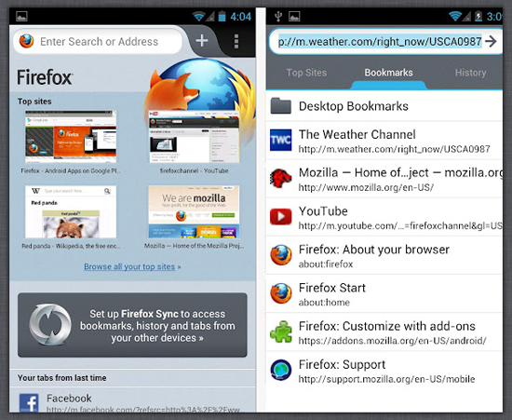This screenshot has height=420, width=512.
Task: Click the Desktop Bookmarks folder icon
Action: pos(280,106)
